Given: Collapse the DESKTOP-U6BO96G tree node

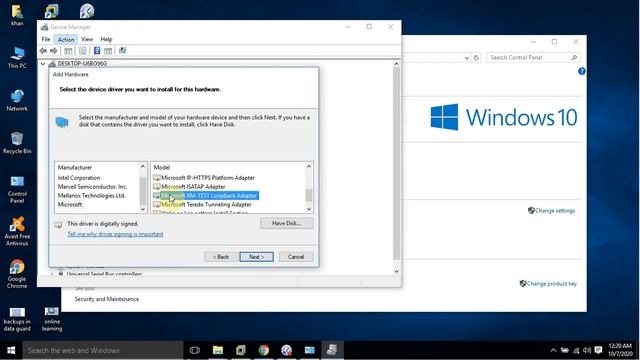Looking at the screenshot, I should tap(42, 64).
